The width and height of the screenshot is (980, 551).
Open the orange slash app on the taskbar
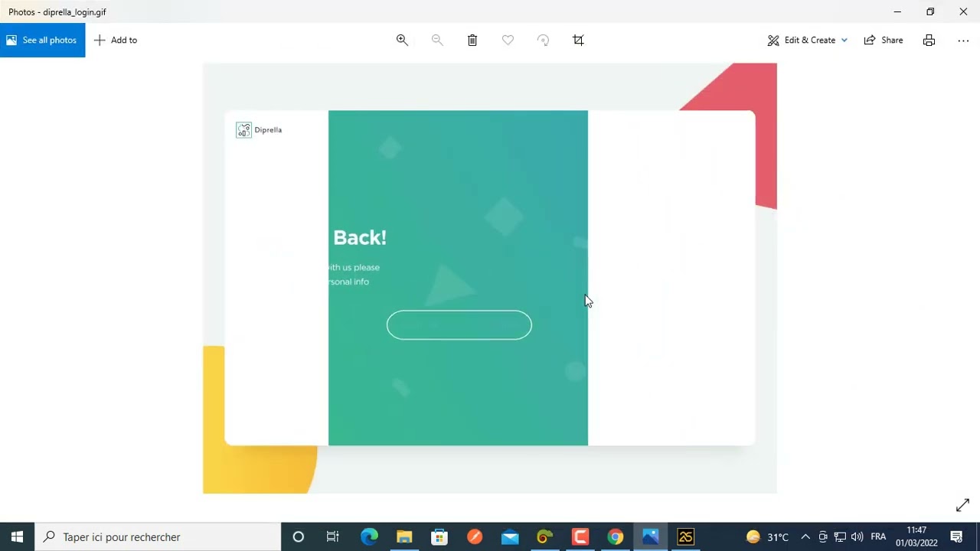tap(475, 536)
